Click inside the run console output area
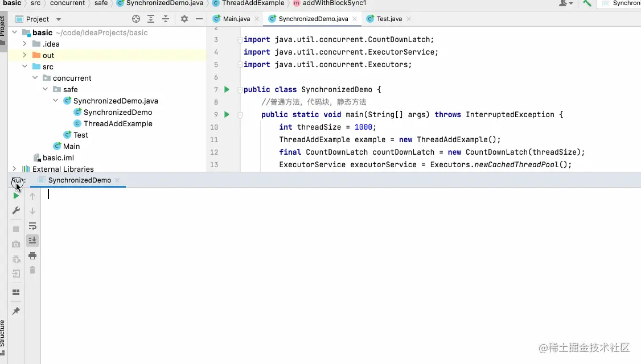Viewport: 641px width, 364px height. coord(340,275)
